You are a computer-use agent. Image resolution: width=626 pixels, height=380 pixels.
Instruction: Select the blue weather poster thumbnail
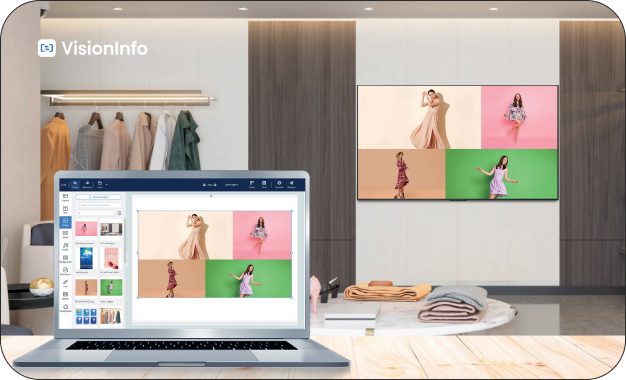click(86, 258)
